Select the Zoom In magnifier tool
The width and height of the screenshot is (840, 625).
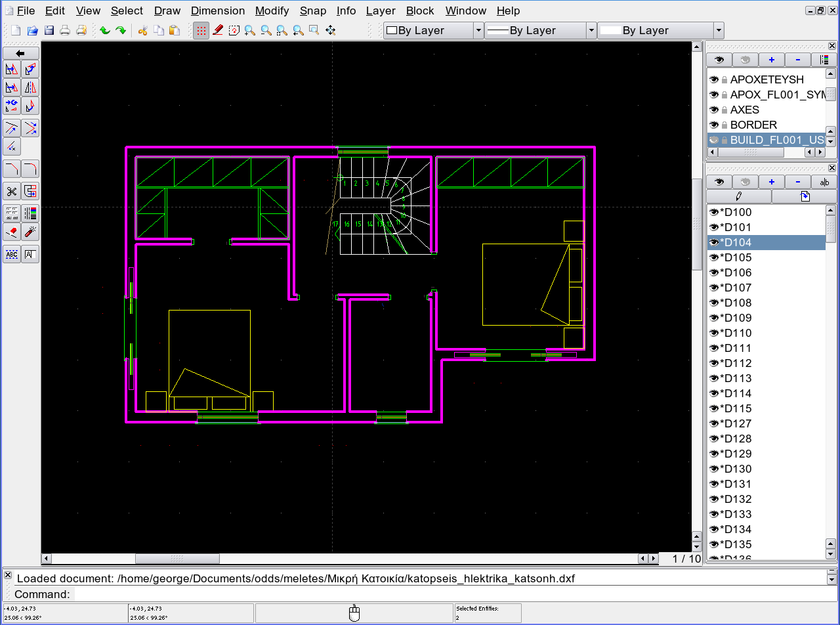(250, 30)
